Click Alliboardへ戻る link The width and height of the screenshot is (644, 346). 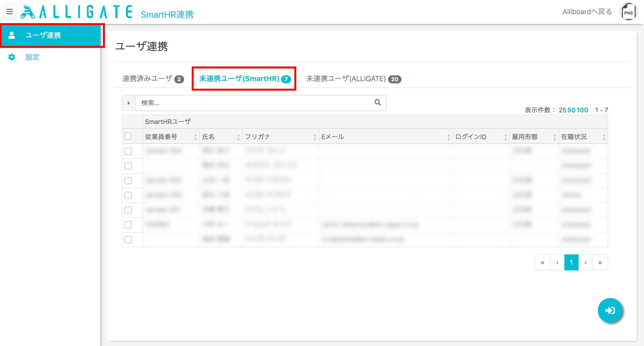tap(587, 12)
